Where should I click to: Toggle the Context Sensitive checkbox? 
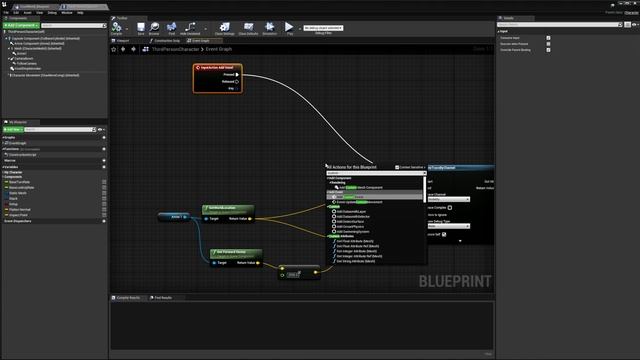[x=397, y=167]
